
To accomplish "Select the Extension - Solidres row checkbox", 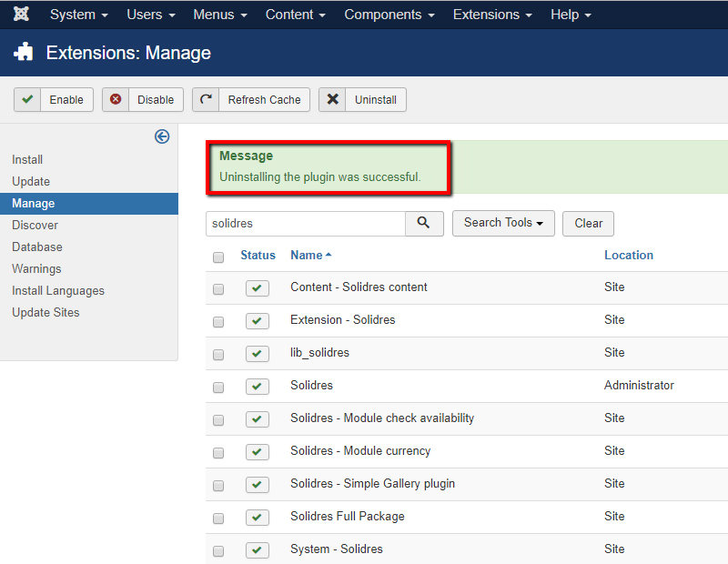I will [218, 321].
